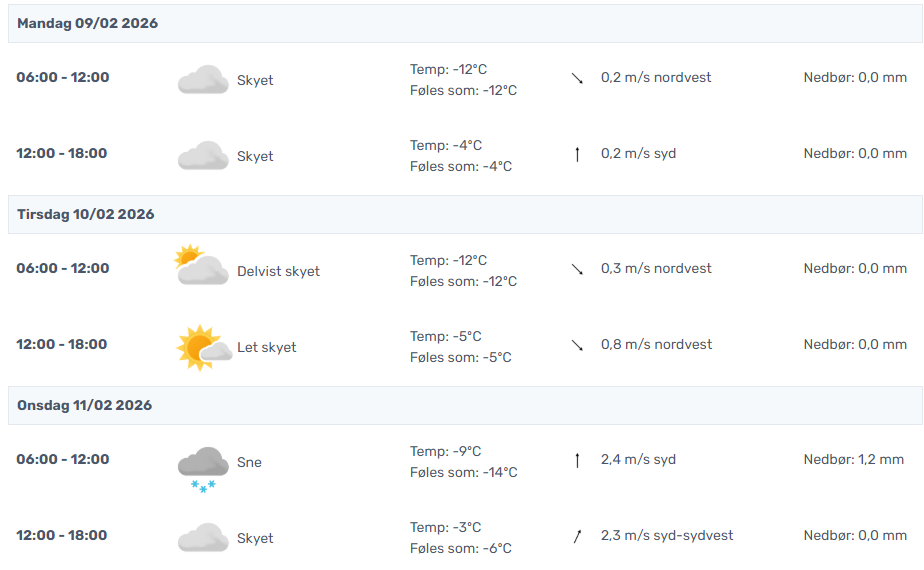This screenshot has height=570, width=924.
Task: Click the Nedbør: 1,2 mm precipitation value
Action: (854, 459)
